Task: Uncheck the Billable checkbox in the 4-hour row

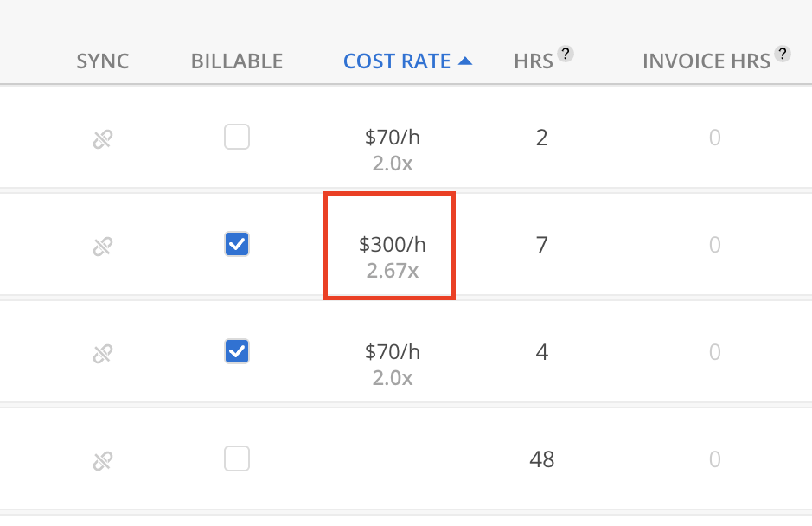Action: tap(237, 352)
